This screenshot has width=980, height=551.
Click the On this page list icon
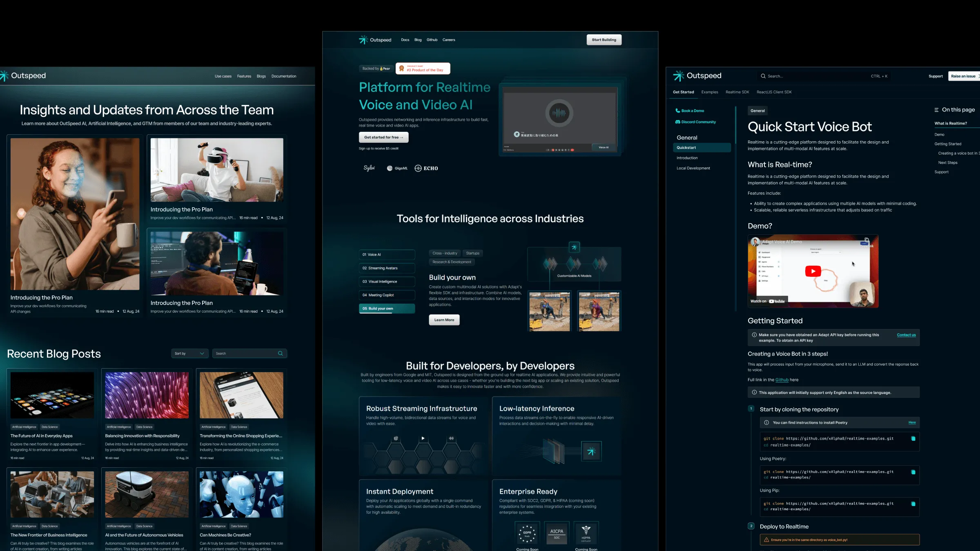[936, 110]
